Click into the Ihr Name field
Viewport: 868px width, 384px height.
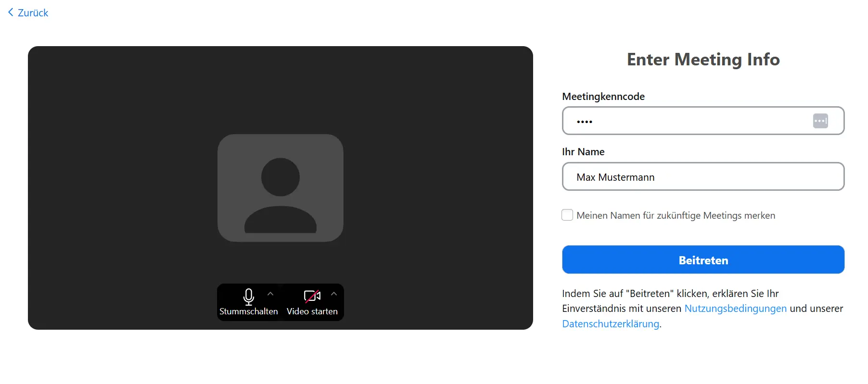(702, 177)
